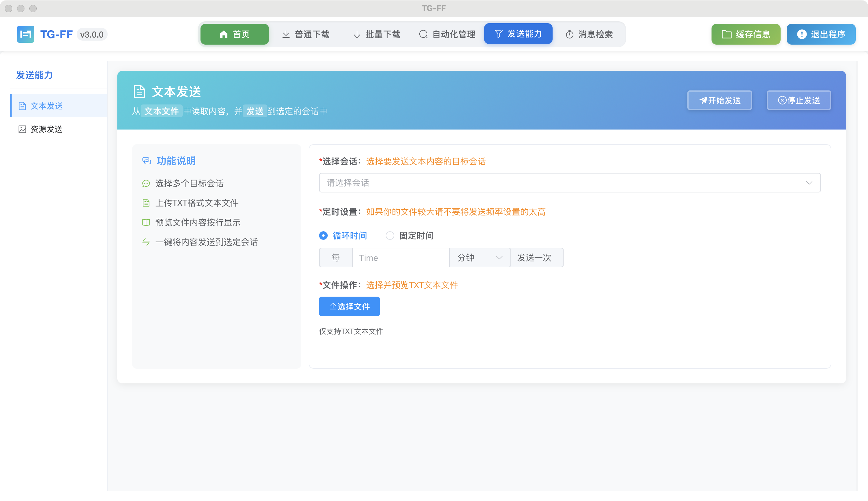
Task: Expand the session selector chevron arrow
Action: pos(809,182)
